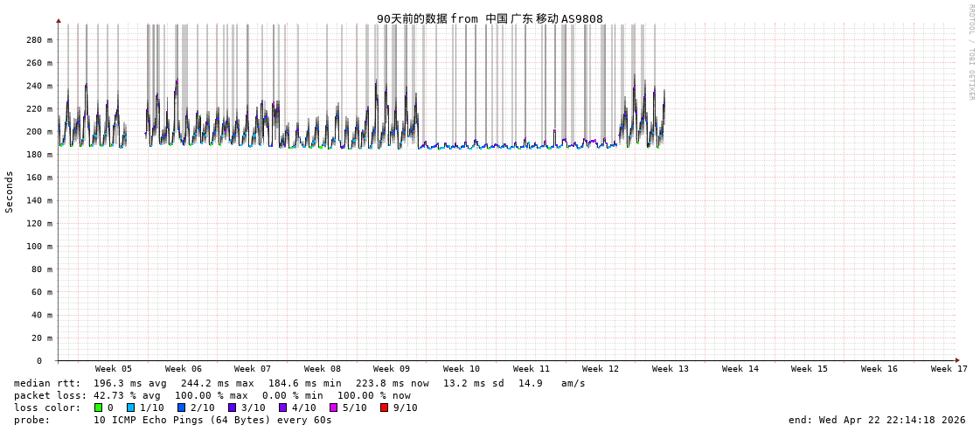Screen dimensions: 980x432
Task: Click the green 0 loss color swatch
Action: tap(99, 408)
